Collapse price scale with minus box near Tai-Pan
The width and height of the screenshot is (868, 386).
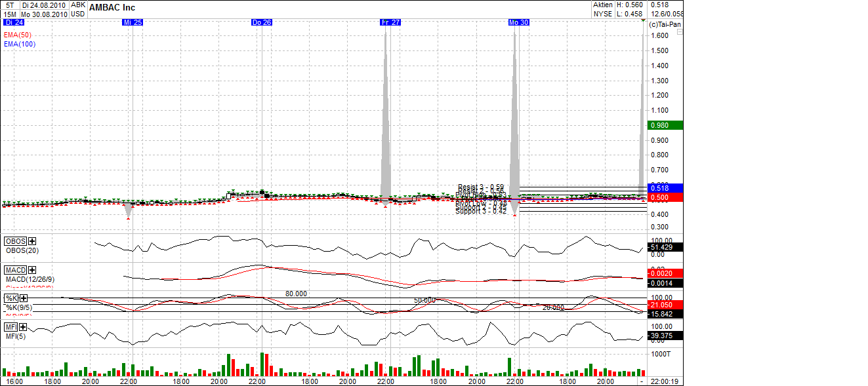click(x=680, y=31)
